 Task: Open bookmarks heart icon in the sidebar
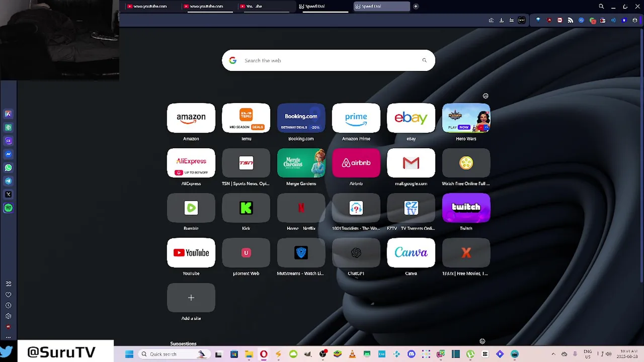click(x=8, y=295)
